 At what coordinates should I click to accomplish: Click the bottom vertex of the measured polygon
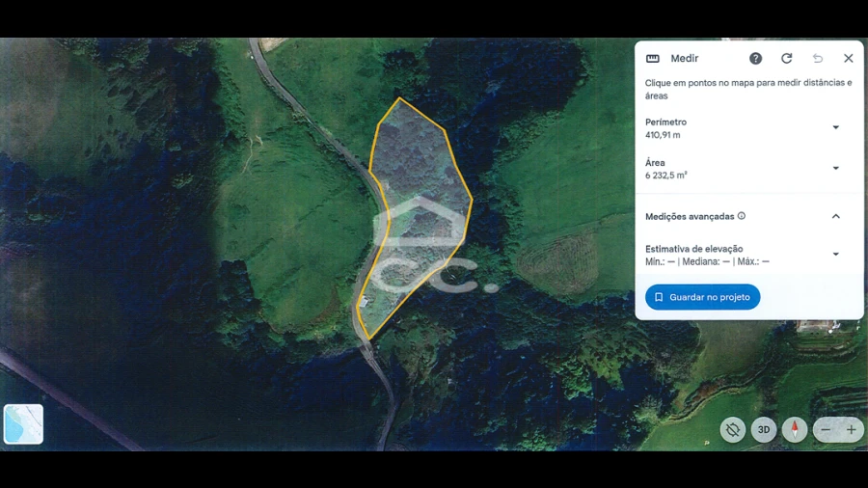coord(368,339)
